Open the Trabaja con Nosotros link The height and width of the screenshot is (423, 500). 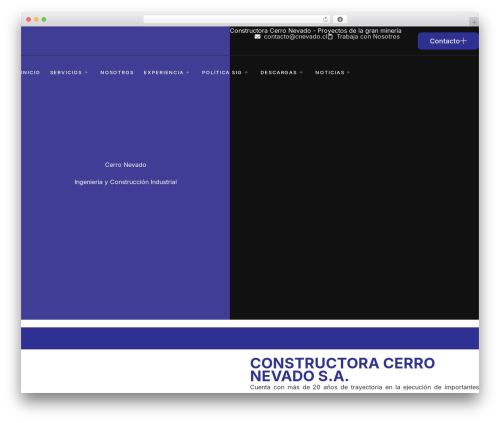pos(368,37)
